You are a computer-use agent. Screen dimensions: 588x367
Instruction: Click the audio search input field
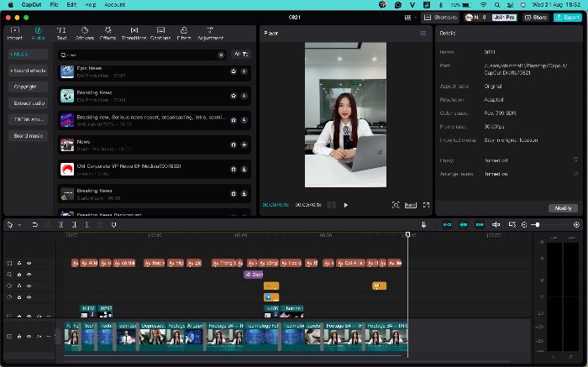pyautogui.click(x=142, y=55)
